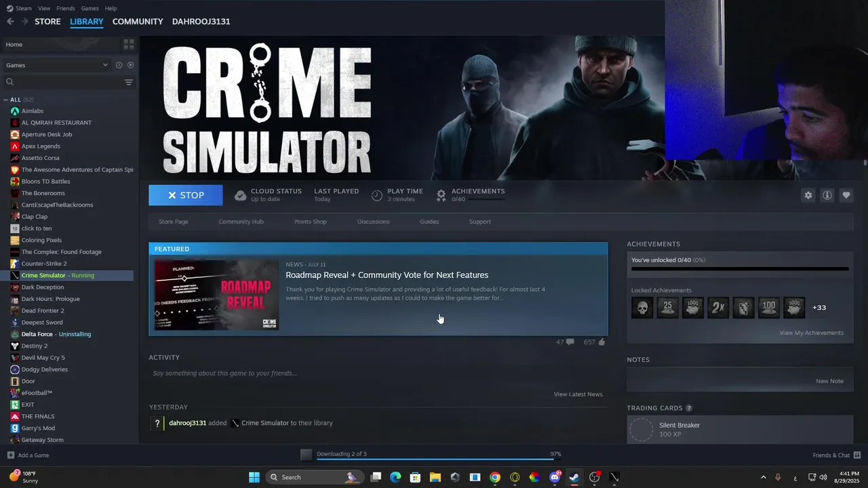Viewport: 868px width, 488px height.
Task: Open Windows Start menu
Action: tap(254, 477)
